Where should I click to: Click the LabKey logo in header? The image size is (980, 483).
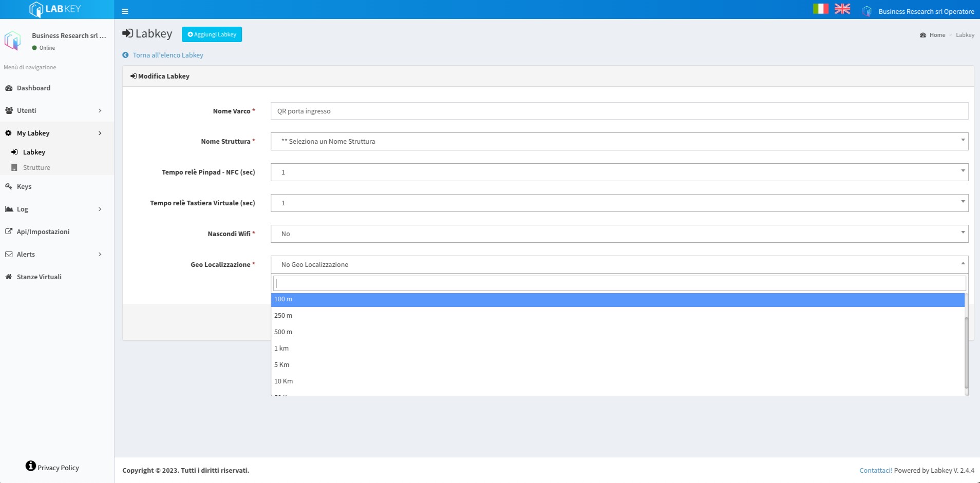tap(55, 9)
